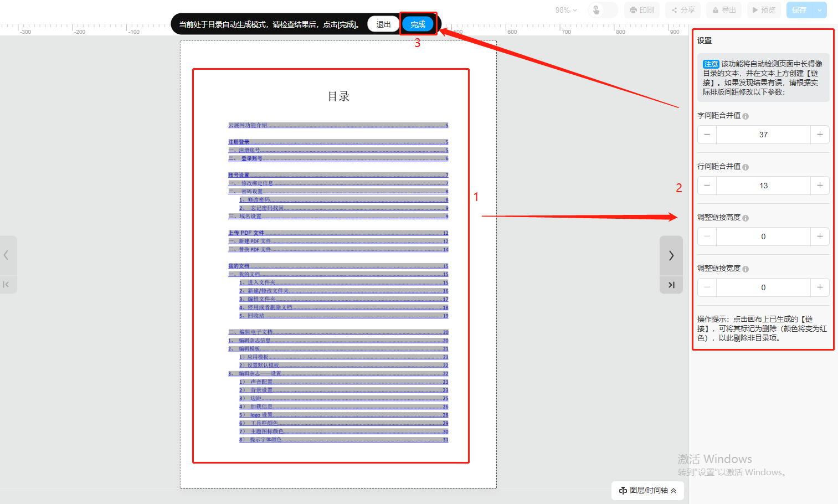Jump to last page with the skip-to-end icon
This screenshot has width=838, height=504.
(x=671, y=285)
